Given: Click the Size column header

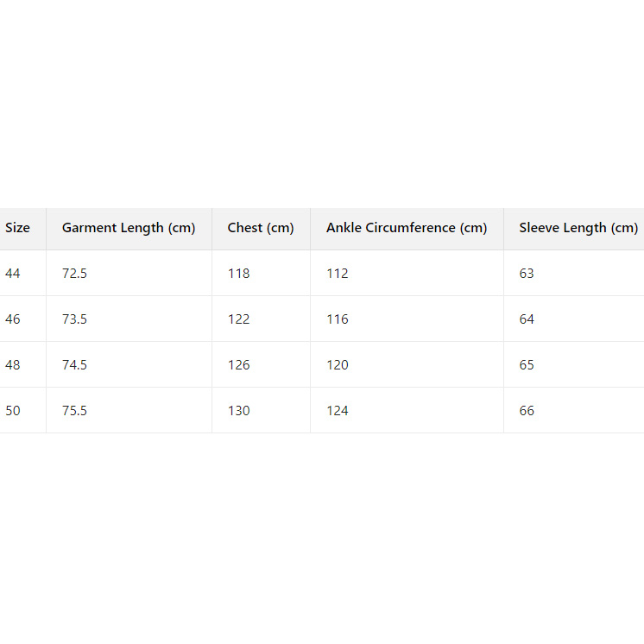Looking at the screenshot, I should click(x=17, y=228).
